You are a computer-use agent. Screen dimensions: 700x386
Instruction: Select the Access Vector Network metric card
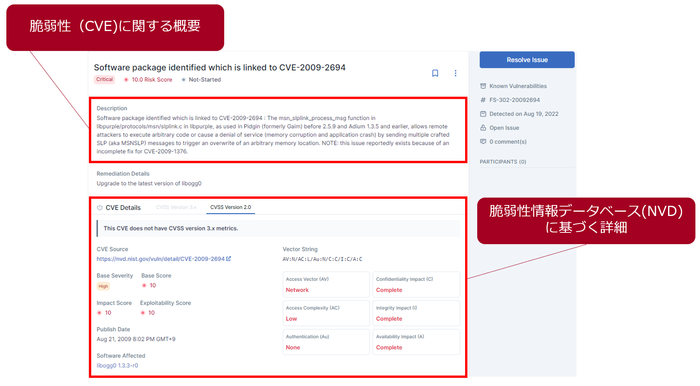326,284
